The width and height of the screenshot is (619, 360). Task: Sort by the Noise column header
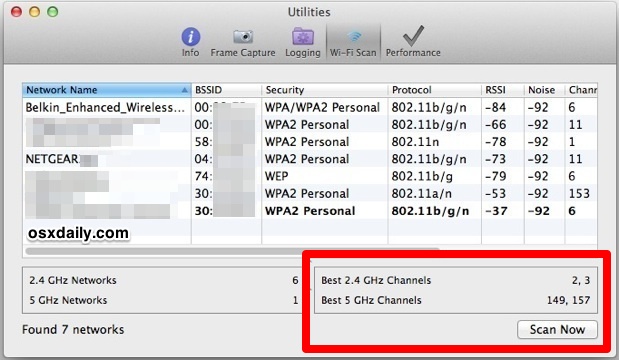[x=545, y=90]
